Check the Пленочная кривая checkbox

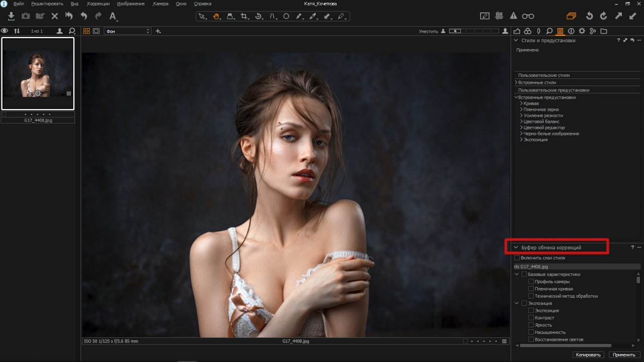tap(531, 289)
